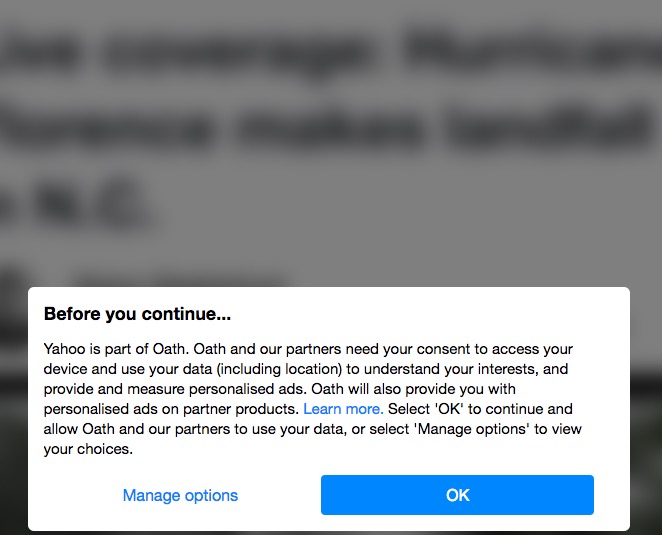The width and height of the screenshot is (662, 535).
Task: Open Manage options
Action: [180, 495]
